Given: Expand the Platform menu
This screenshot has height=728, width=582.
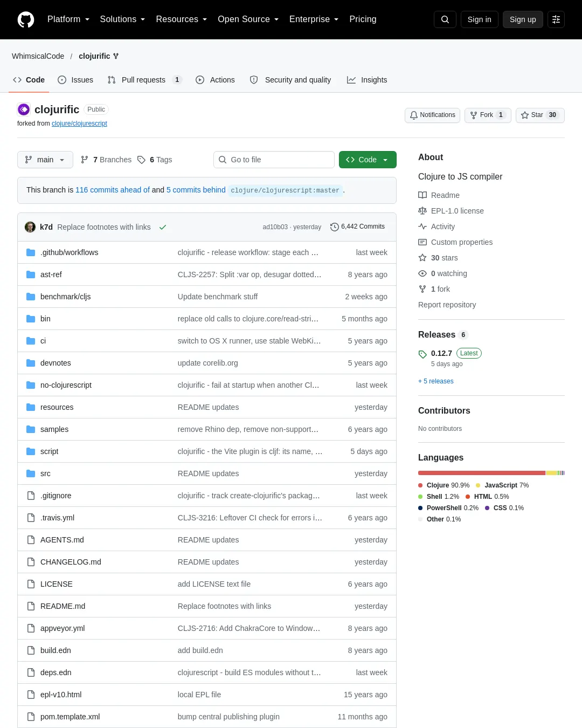Looking at the screenshot, I should click(x=68, y=19).
